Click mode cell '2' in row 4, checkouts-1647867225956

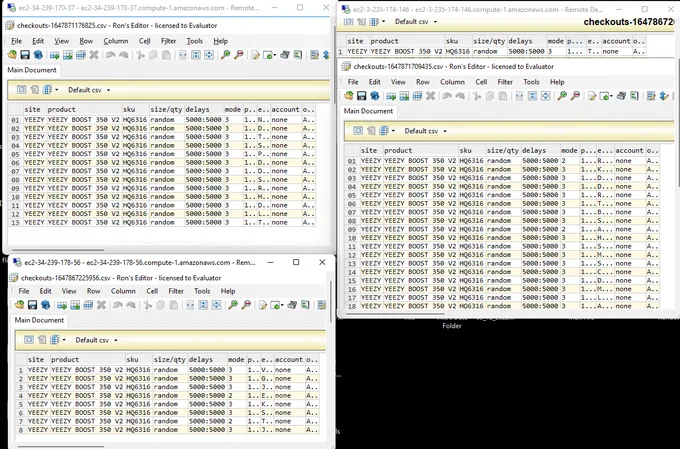(236, 395)
